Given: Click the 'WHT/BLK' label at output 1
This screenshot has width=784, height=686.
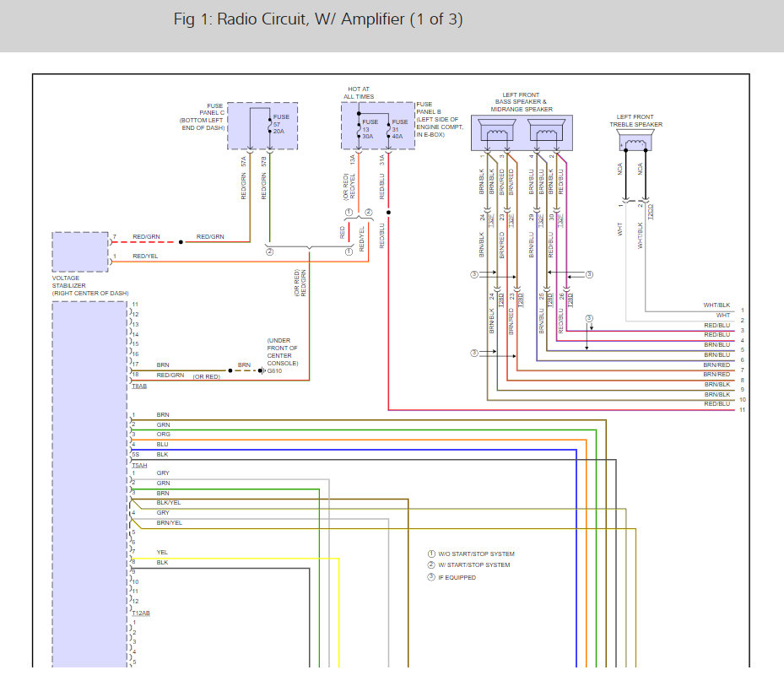Looking at the screenshot, I should click(x=716, y=305).
